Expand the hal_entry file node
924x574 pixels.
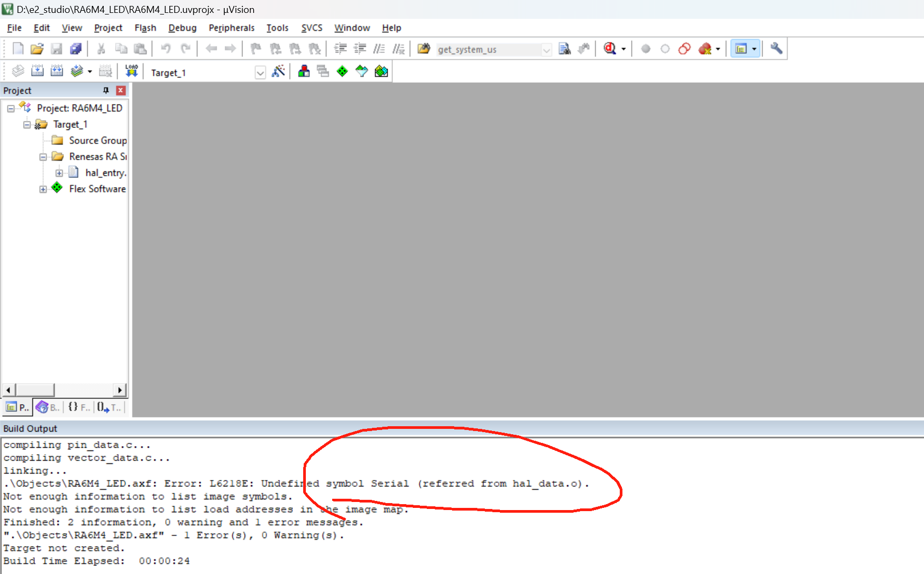pos(59,173)
